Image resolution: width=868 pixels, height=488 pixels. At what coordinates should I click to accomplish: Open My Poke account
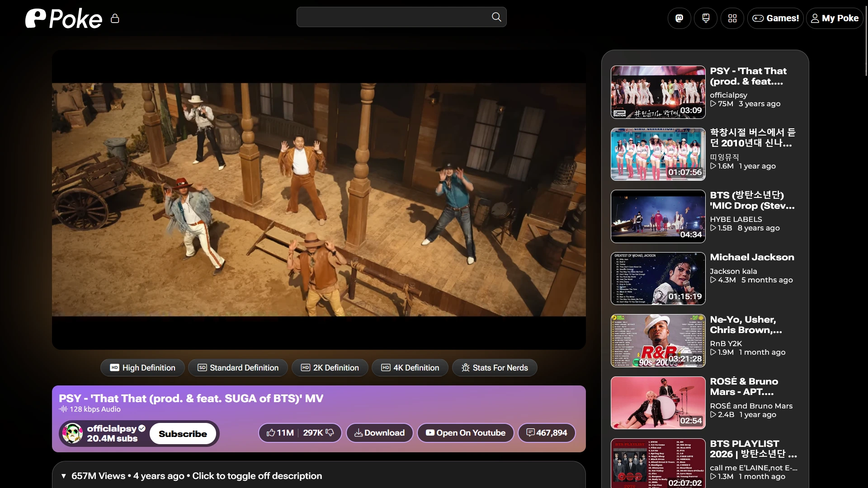click(835, 19)
